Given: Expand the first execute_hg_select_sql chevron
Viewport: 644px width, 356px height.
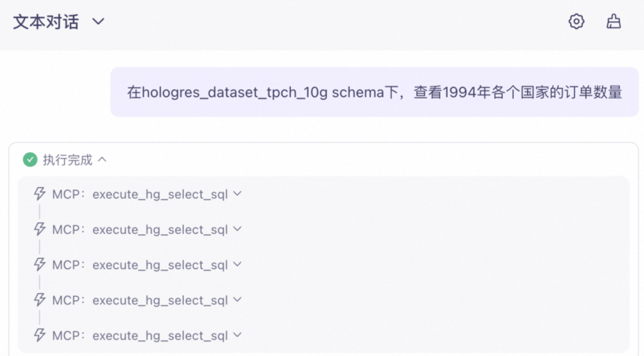Looking at the screenshot, I should pyautogui.click(x=237, y=194).
